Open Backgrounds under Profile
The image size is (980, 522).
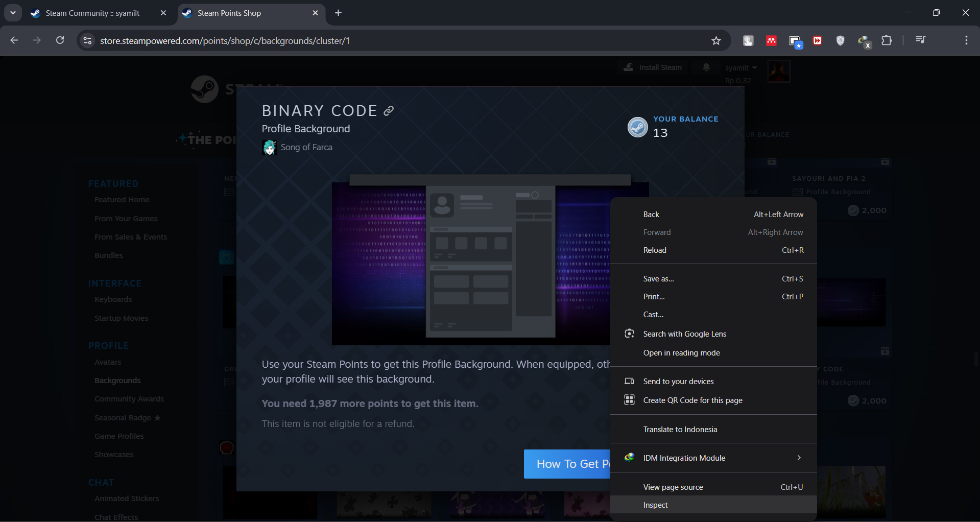[x=117, y=381]
